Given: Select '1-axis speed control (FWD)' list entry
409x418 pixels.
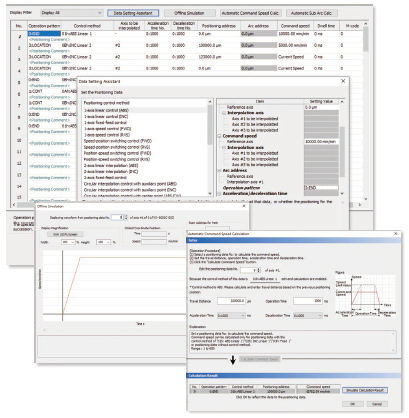Looking at the screenshot, I should pyautogui.click(x=107, y=129).
